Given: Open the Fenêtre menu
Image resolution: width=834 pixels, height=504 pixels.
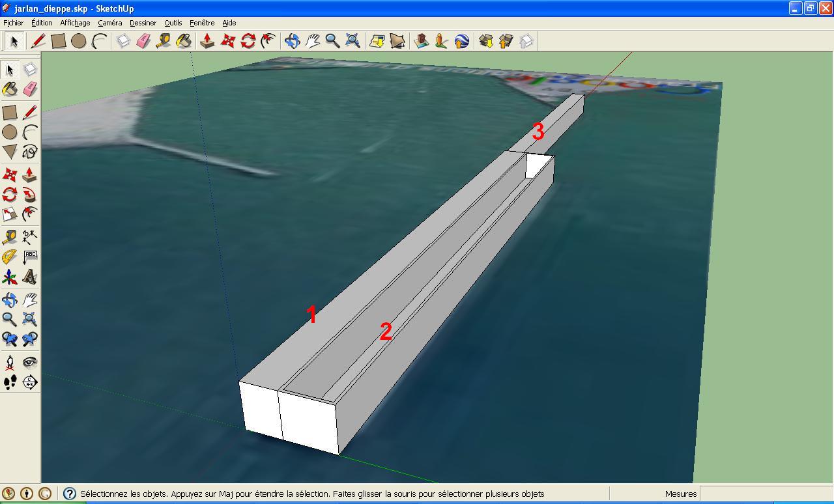Looking at the screenshot, I should 202,23.
